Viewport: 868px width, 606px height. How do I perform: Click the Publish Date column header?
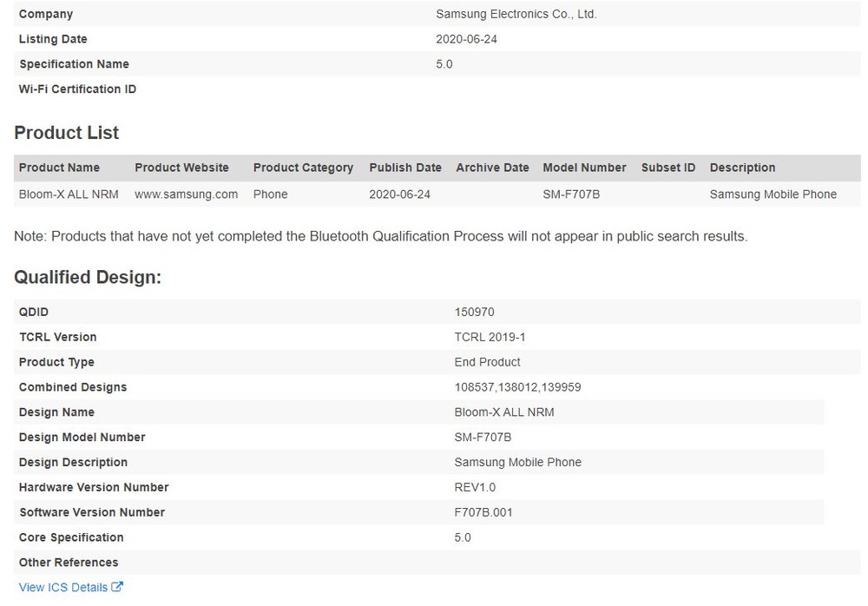point(405,168)
